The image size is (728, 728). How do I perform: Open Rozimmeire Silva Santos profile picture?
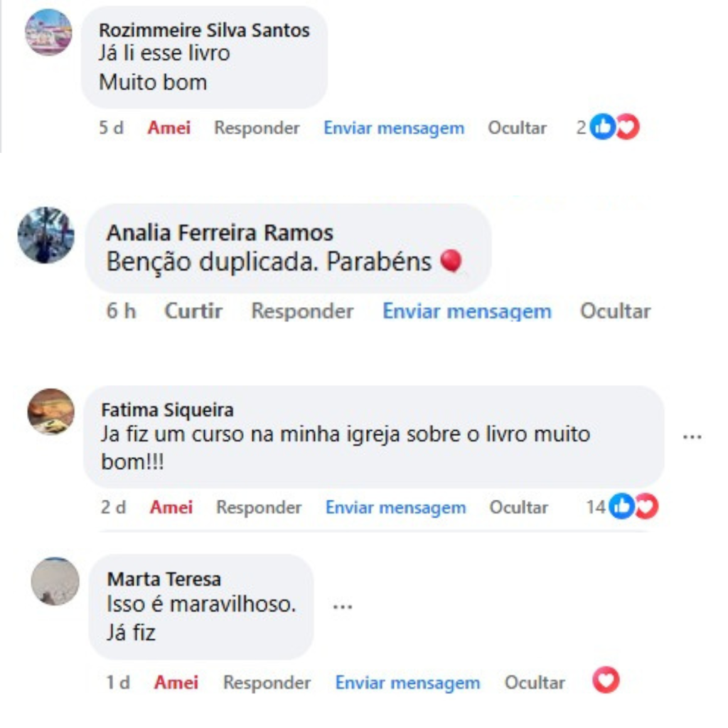click(48, 33)
